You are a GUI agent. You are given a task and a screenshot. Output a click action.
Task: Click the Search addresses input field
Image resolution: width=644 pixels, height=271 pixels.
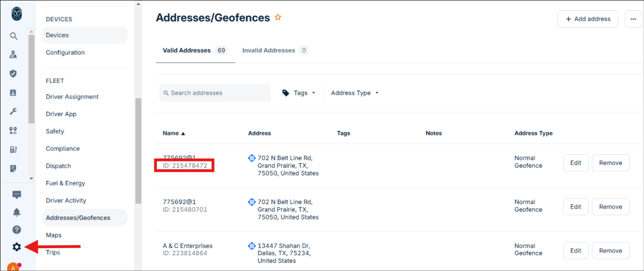(x=215, y=93)
